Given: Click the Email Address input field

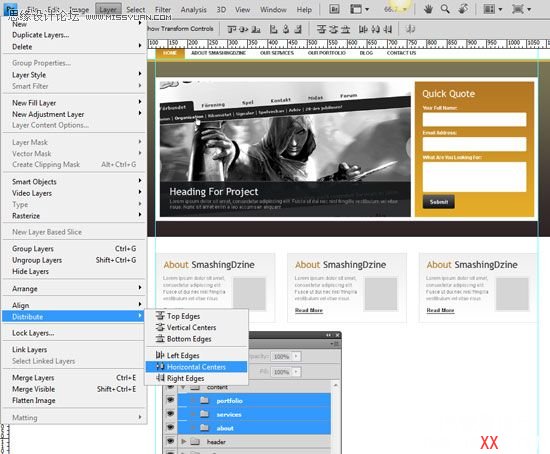Looking at the screenshot, I should click(x=474, y=144).
